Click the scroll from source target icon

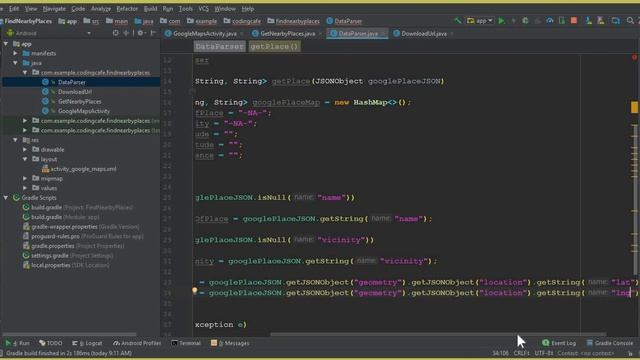point(116,33)
